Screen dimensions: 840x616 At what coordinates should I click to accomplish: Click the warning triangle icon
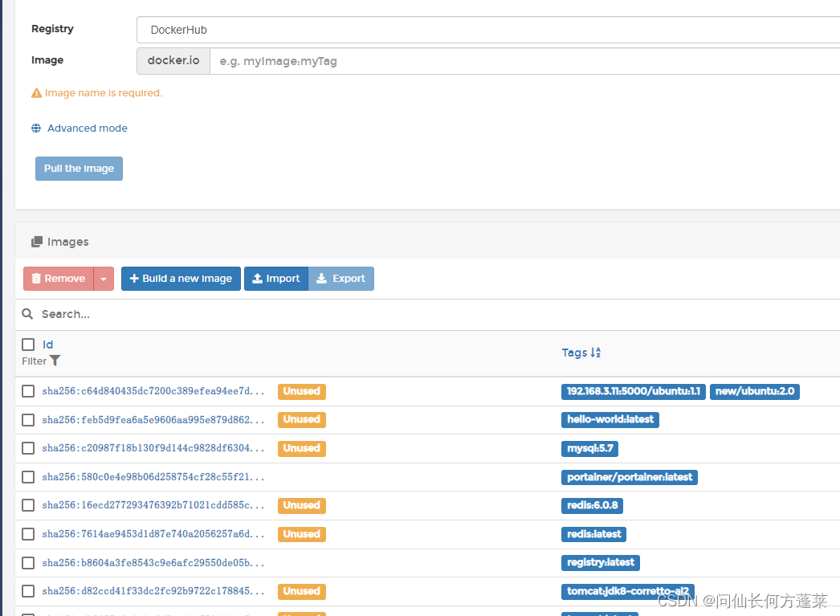click(36, 93)
